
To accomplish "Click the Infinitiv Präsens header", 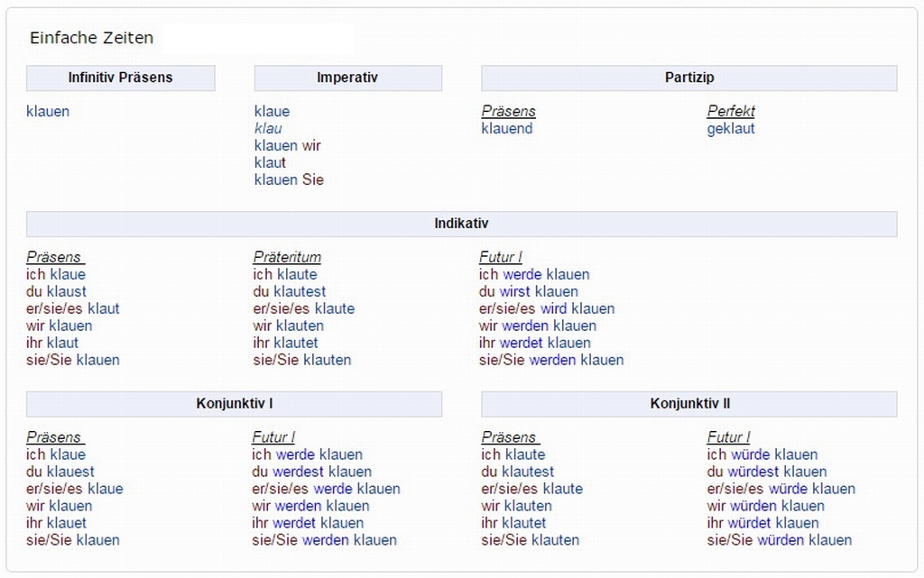I will tap(120, 78).
